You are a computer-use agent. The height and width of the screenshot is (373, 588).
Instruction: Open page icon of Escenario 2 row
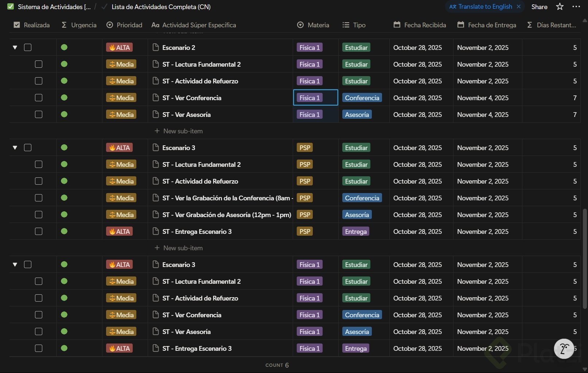(156, 47)
